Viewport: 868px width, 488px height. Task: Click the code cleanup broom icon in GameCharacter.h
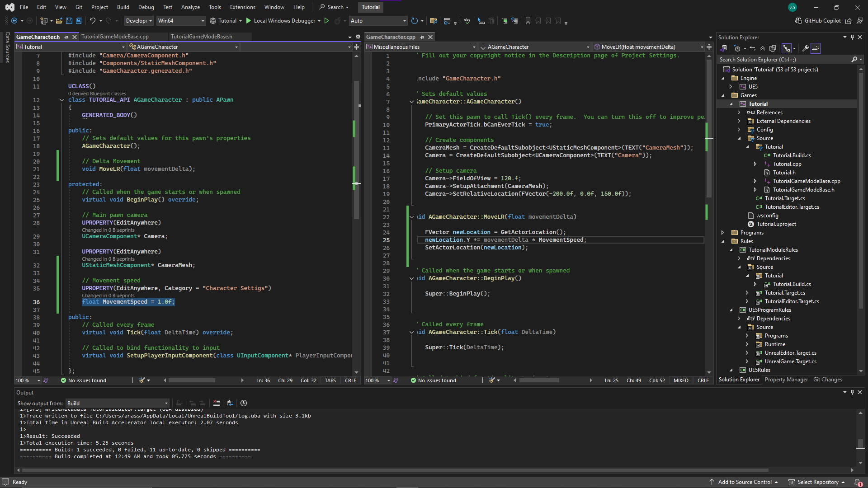142,380
